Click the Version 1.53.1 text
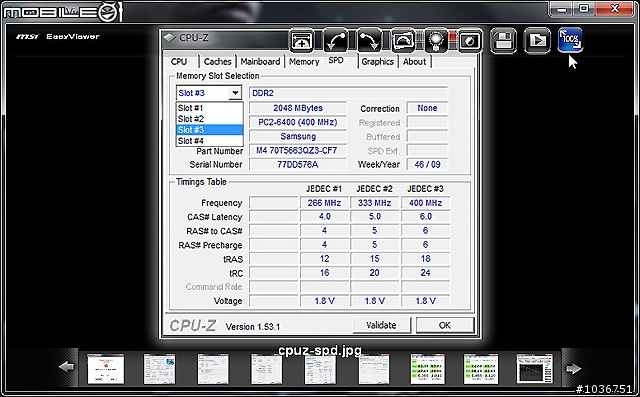The height and width of the screenshot is (397, 640). 253,327
